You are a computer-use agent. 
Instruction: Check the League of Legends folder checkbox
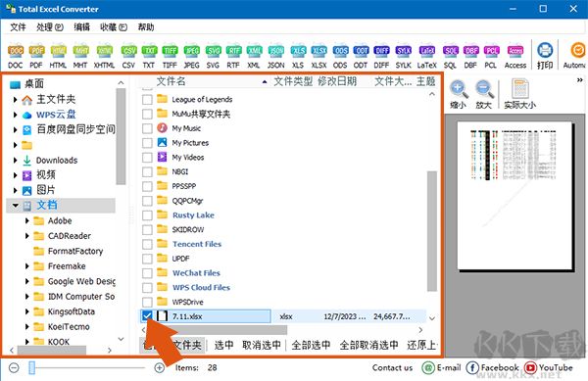click(x=147, y=99)
